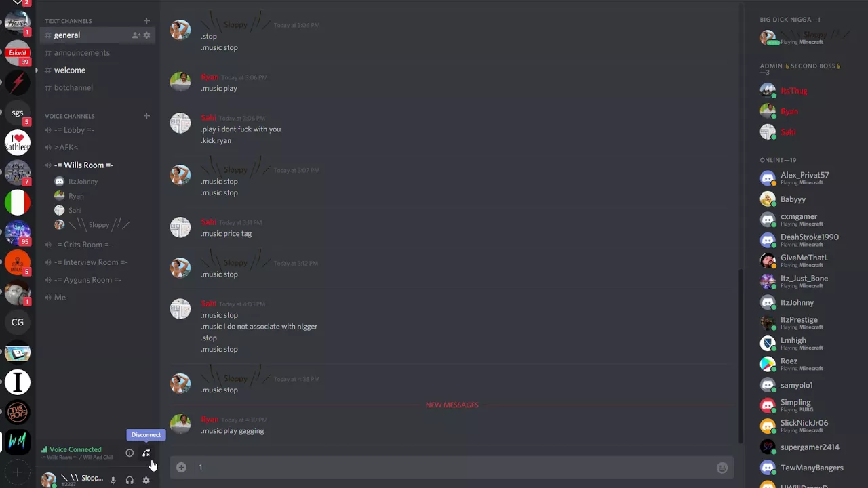The width and height of the screenshot is (868, 488).
Task: Create a new voice channel plus icon
Action: (x=146, y=116)
